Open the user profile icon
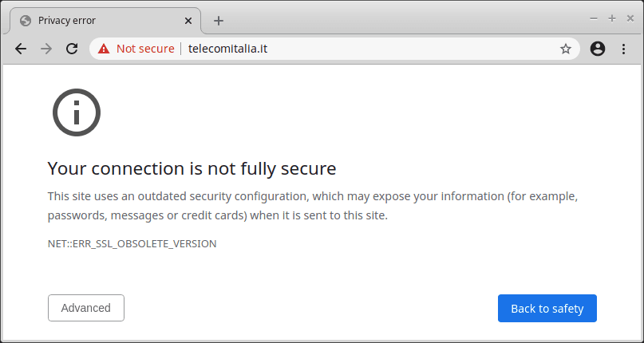Viewport: 644px width, 343px height. pos(598,49)
